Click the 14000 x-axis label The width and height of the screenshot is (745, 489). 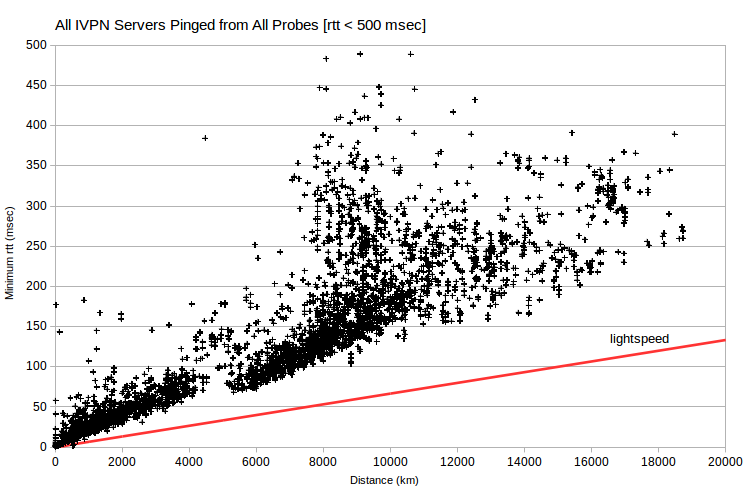coord(524,461)
